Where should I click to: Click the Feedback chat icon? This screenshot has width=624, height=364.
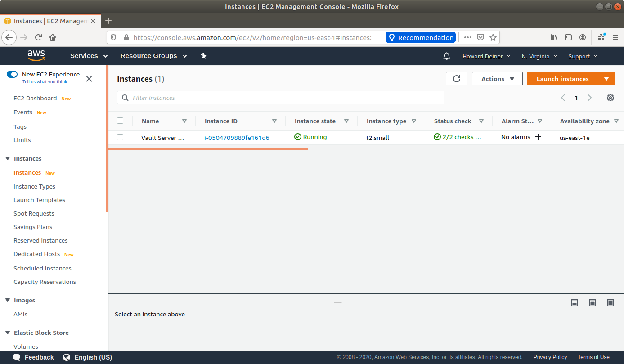(17, 357)
